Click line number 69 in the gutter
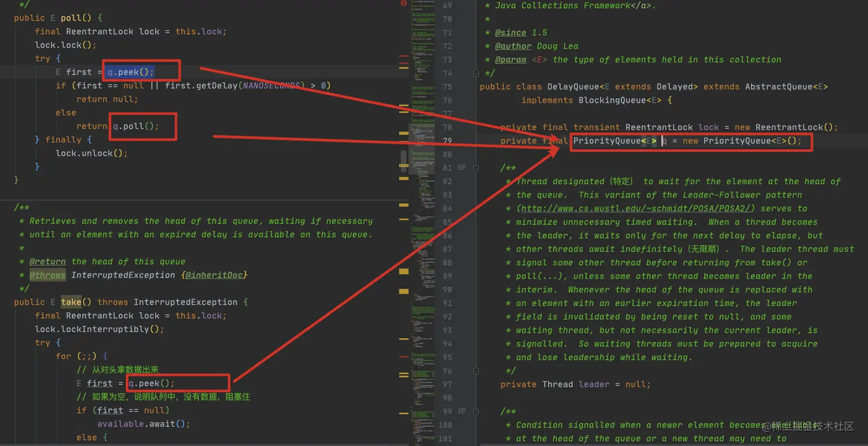Image resolution: width=868 pixels, height=446 pixels. (447, 5)
